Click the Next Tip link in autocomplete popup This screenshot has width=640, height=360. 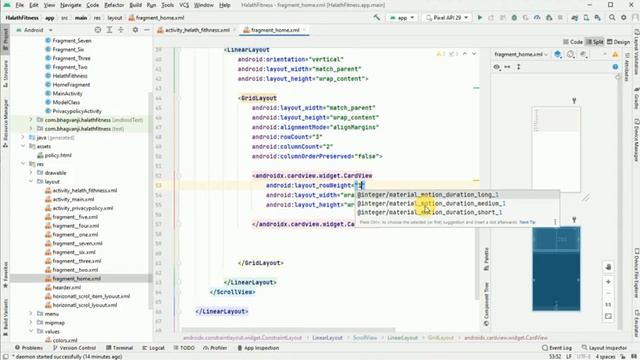point(527,222)
